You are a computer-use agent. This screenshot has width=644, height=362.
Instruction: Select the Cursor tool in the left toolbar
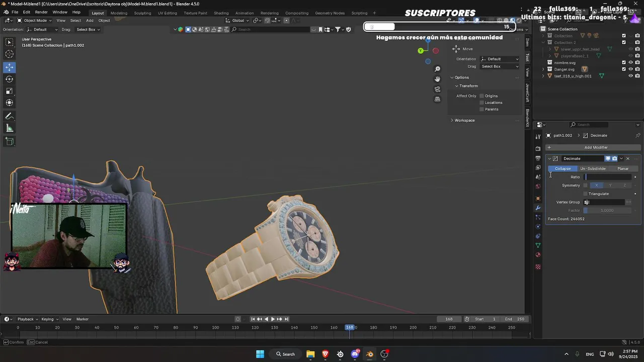(x=10, y=54)
